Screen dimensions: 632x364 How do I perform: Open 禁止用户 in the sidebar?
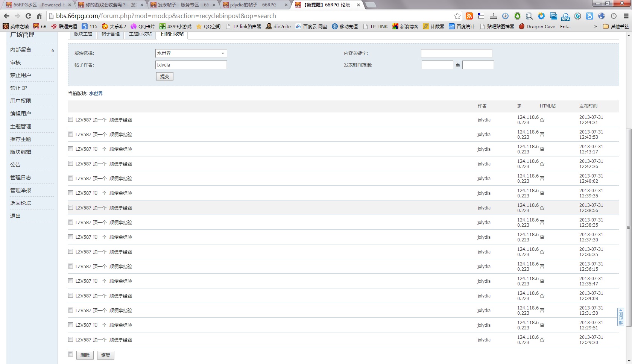[21, 75]
